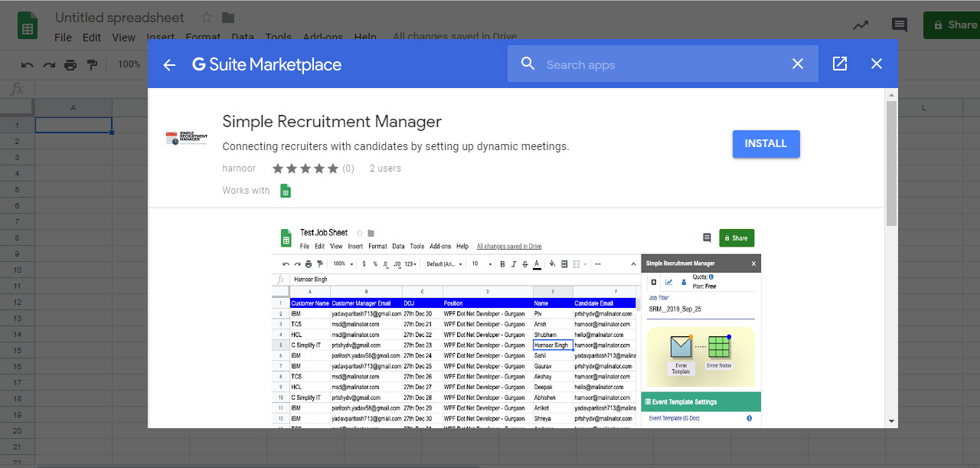Viewport: 980px width, 468px height.
Task: Open the Tools menu in Sheets
Action: [279, 37]
